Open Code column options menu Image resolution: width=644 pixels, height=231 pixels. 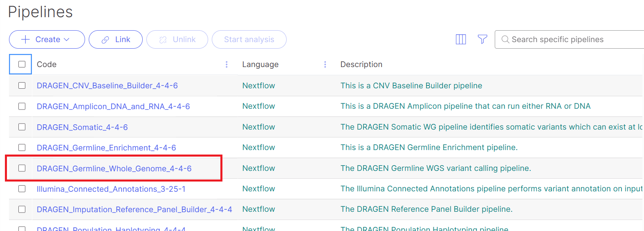pos(227,65)
